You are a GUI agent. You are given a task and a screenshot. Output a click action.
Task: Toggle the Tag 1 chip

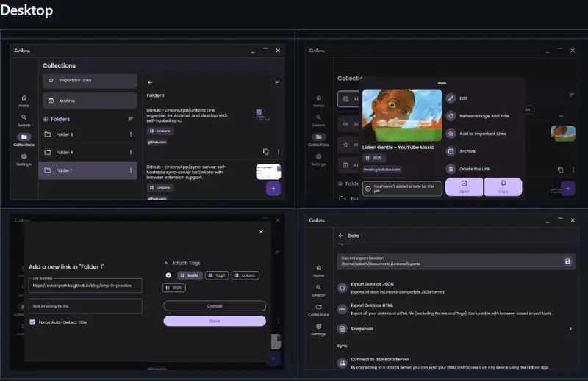(x=217, y=275)
